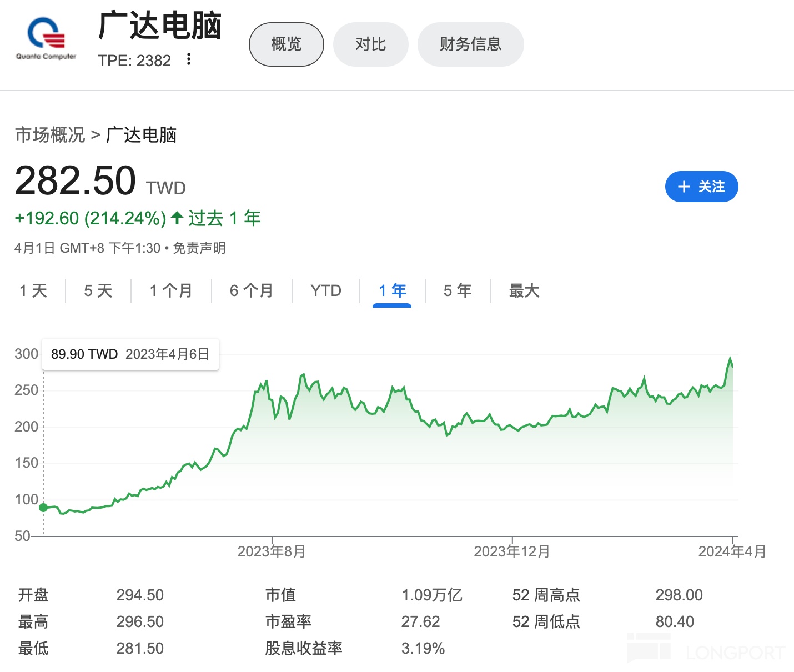View the 5 年 price chart
This screenshot has height=672, width=794.
tap(458, 290)
